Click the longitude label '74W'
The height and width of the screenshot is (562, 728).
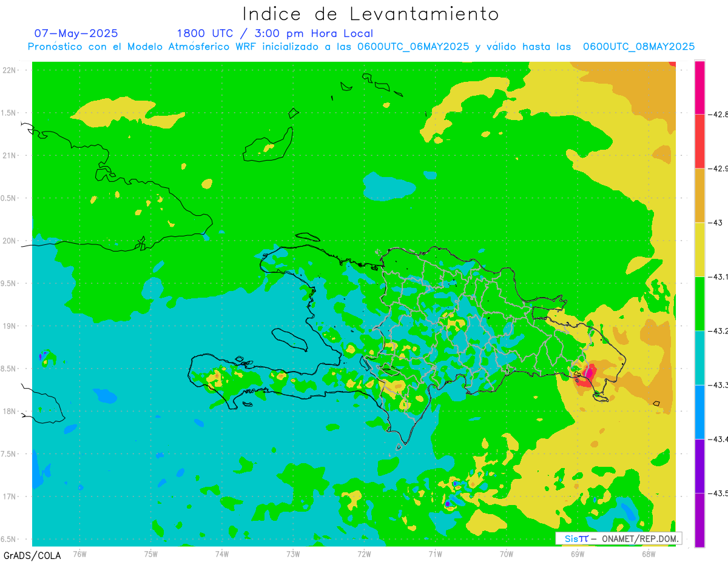point(221,554)
